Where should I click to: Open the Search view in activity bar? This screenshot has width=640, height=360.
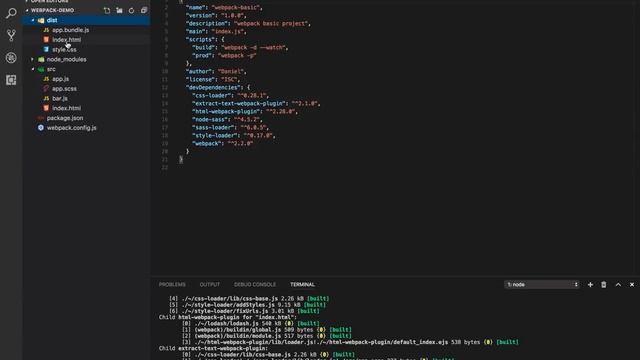click(11, 13)
